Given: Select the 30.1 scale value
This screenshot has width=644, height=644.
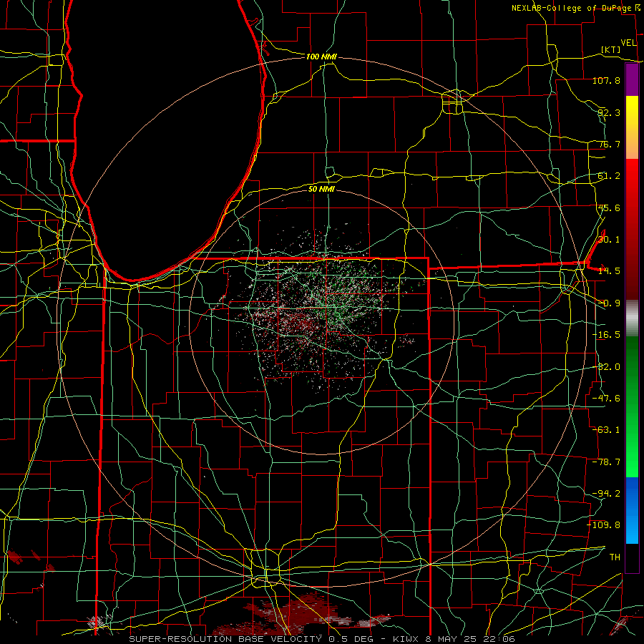Looking at the screenshot, I should click(609, 240).
